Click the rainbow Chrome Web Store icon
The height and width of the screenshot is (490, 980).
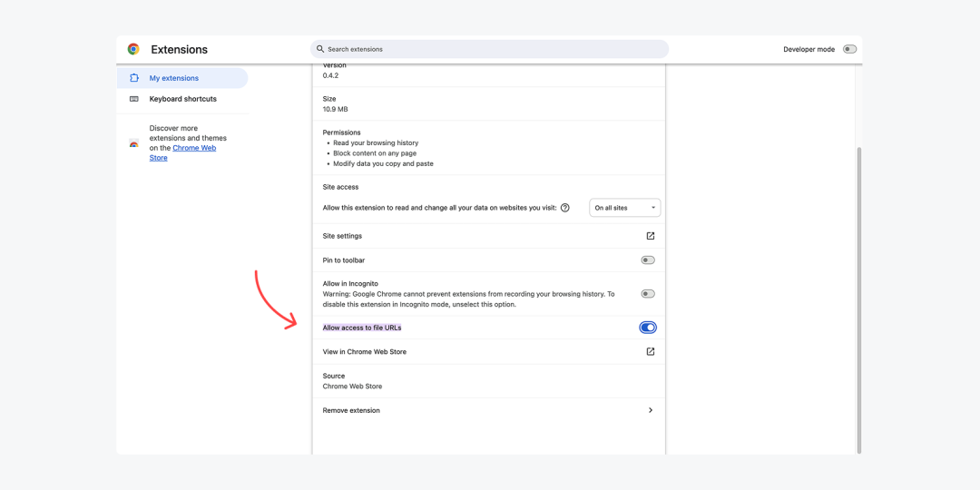134,143
